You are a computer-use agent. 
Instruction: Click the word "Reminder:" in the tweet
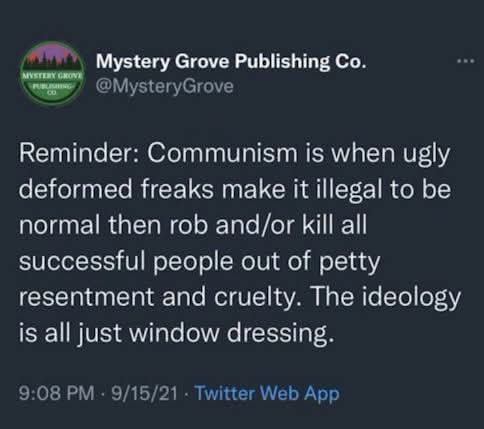point(78,153)
